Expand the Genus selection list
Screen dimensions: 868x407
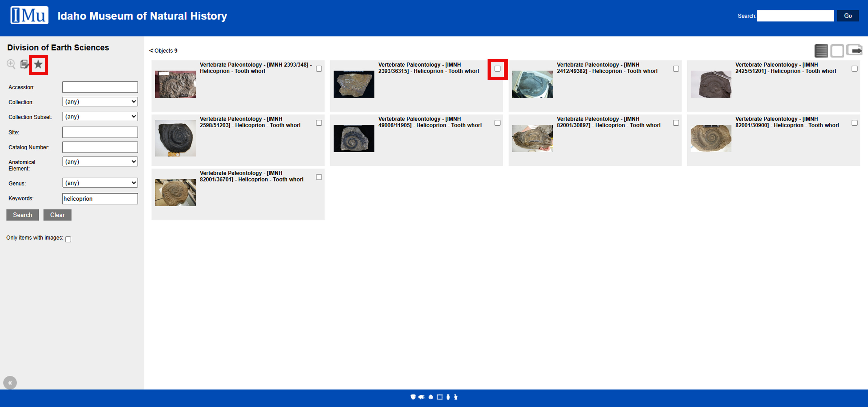(100, 183)
